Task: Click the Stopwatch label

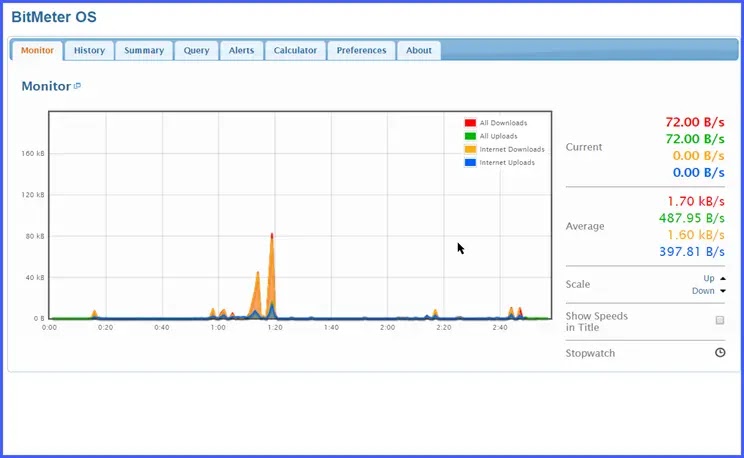Action: tap(590, 353)
